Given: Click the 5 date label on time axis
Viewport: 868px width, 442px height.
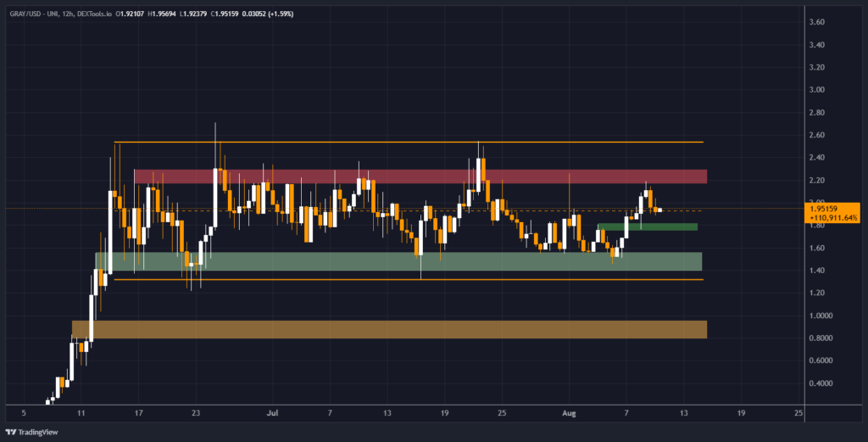Looking at the screenshot, I should click(x=24, y=414).
